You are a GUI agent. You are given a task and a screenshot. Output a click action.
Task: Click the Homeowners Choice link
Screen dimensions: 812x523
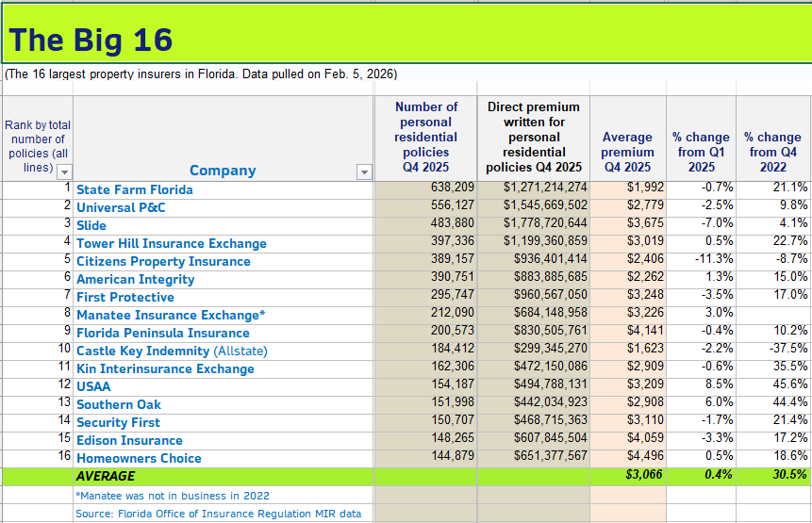tap(139, 458)
